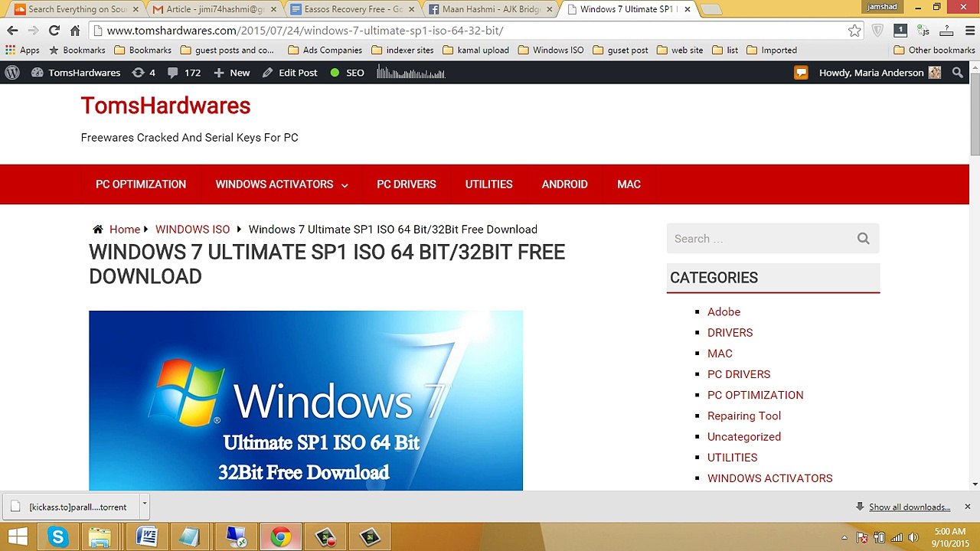Open the 4 pending updates icon
This screenshot has height=551, width=980.
143,73
